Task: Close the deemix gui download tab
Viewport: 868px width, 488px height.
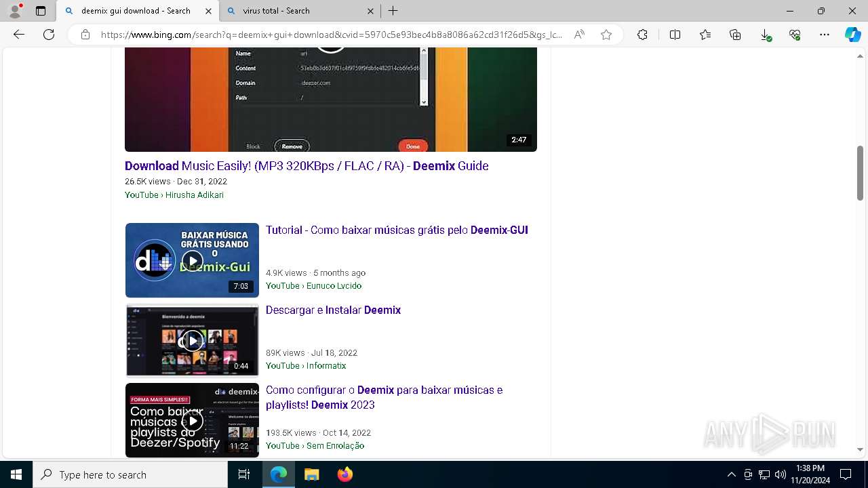Action: pyautogui.click(x=208, y=11)
